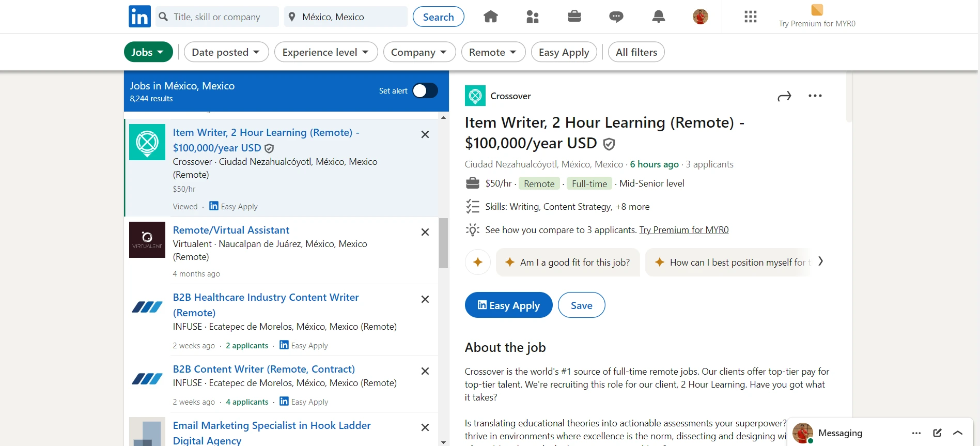
Task: Open My Network people icon
Action: click(533, 17)
